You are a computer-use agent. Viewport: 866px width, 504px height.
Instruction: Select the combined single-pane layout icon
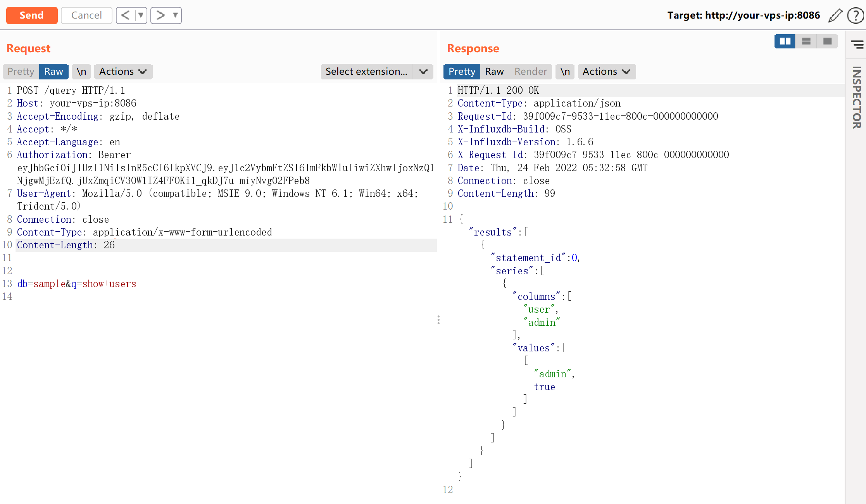pyautogui.click(x=827, y=41)
